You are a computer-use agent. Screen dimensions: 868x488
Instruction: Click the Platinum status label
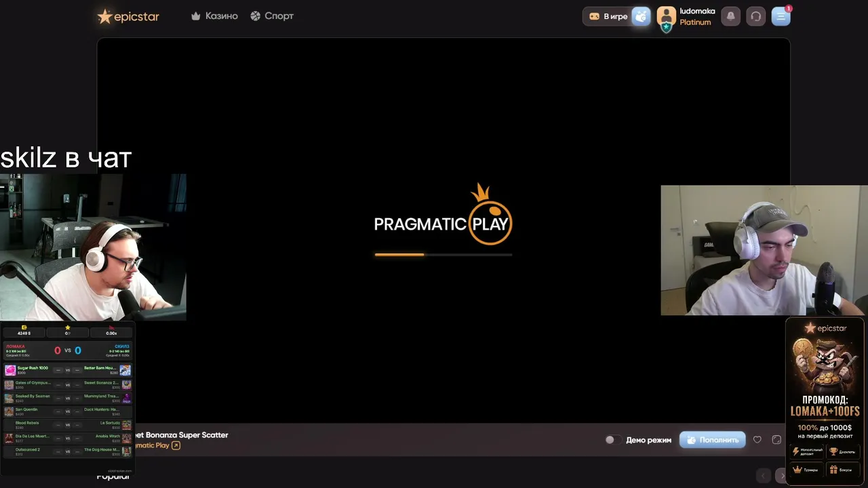[695, 22]
